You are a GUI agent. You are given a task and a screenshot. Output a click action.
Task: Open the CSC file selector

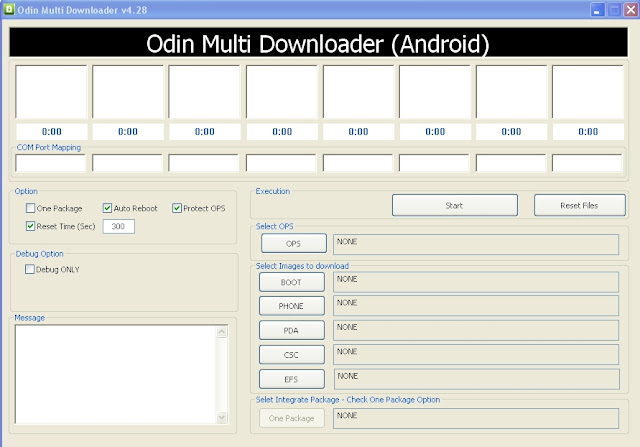tap(292, 355)
